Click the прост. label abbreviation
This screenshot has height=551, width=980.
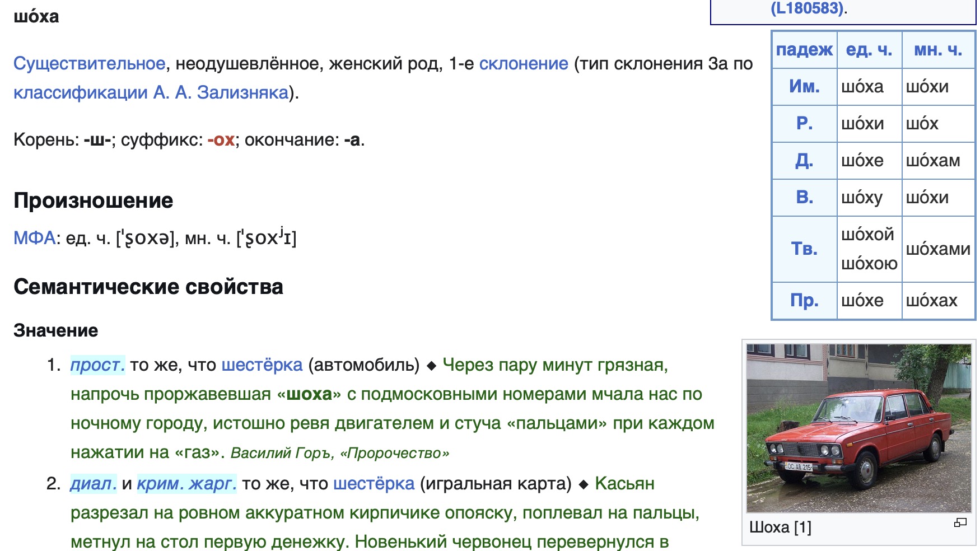pos(97,365)
